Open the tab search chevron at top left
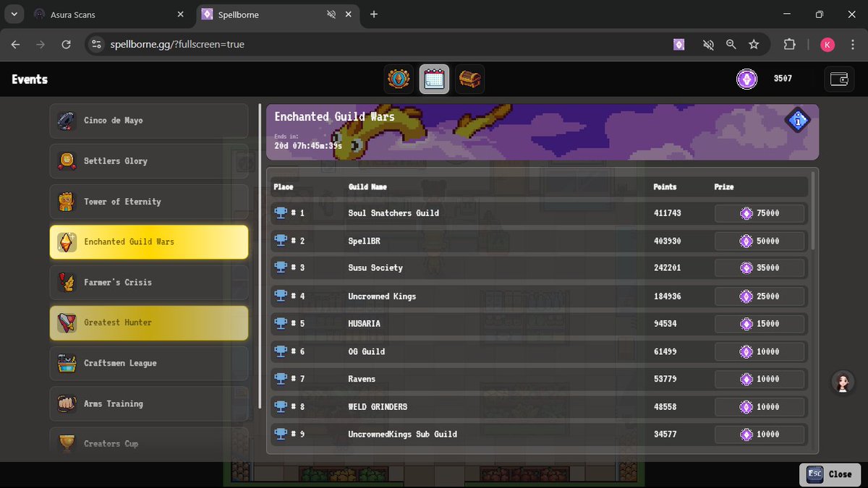Viewport: 868px width, 488px height. (x=13, y=13)
